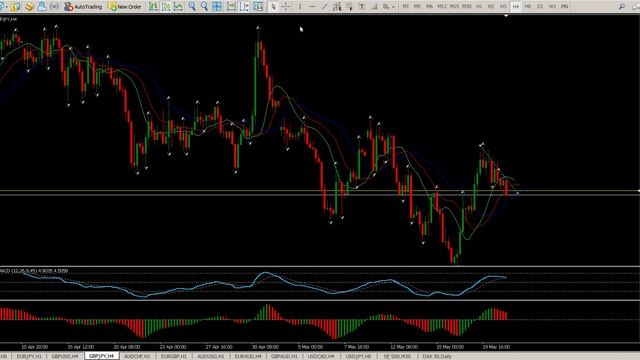Screen dimensions: 640x360
Task: Open the Strategy Tester icon
Action: tap(54, 7)
